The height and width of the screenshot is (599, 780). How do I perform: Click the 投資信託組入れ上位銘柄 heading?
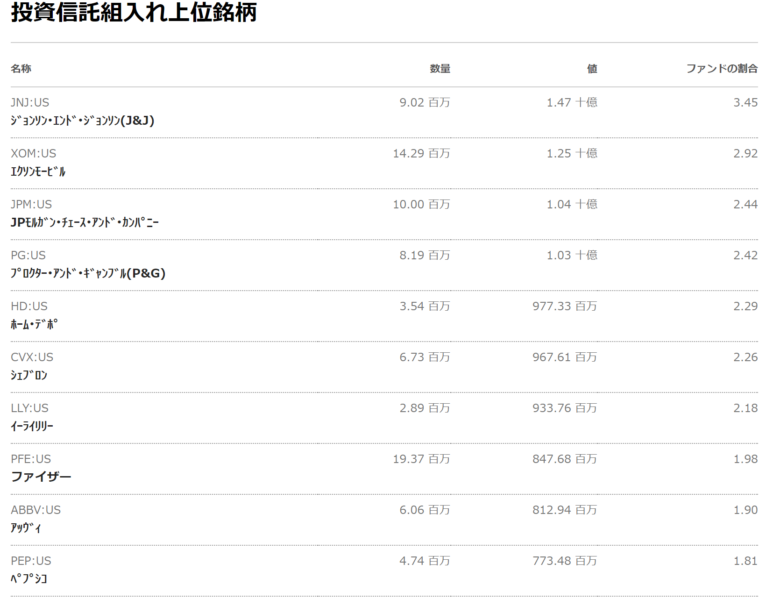(134, 12)
